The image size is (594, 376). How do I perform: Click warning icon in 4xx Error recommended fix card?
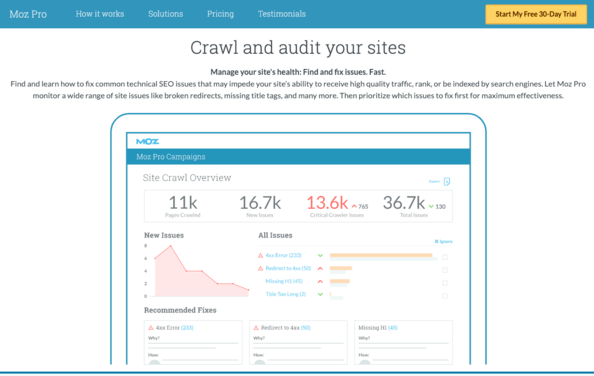pos(151,328)
